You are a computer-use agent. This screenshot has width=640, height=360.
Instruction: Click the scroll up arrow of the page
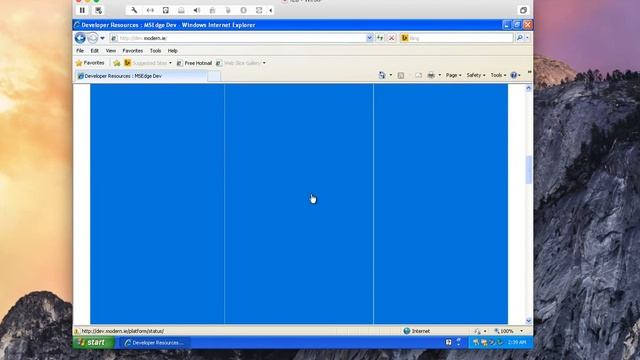pos(529,88)
